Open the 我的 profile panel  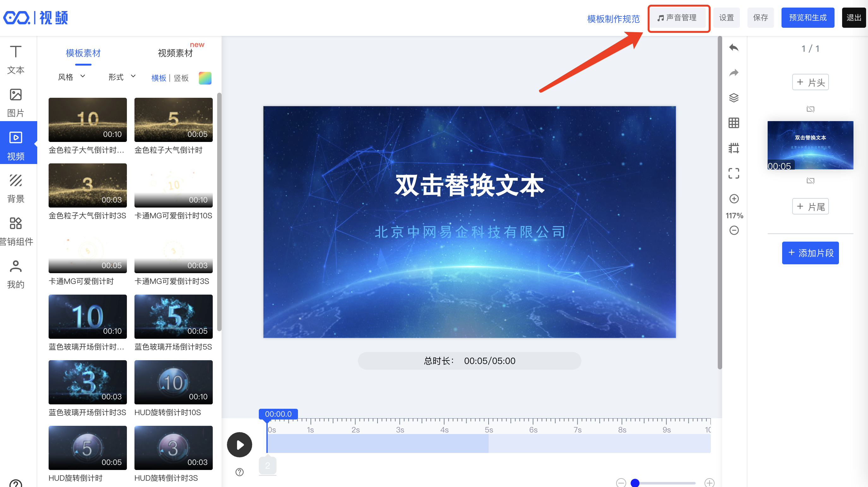[15, 274]
